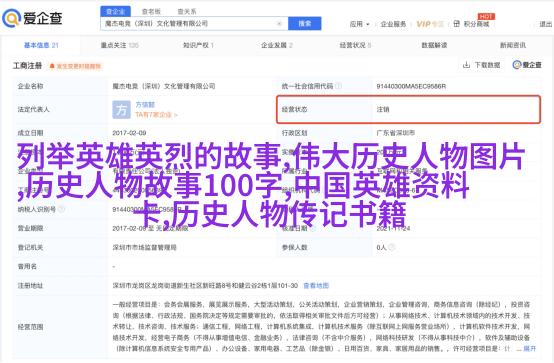This screenshot has width=554, height=363.
Task: Click the small 爱企查 logo beside 下载数据
Action: (x=527, y=65)
